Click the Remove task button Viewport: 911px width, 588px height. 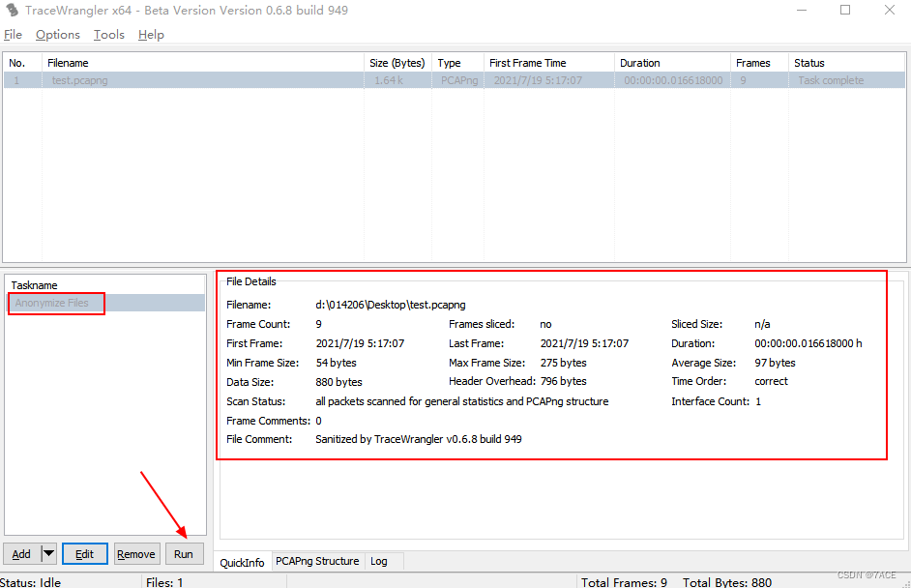click(x=136, y=554)
